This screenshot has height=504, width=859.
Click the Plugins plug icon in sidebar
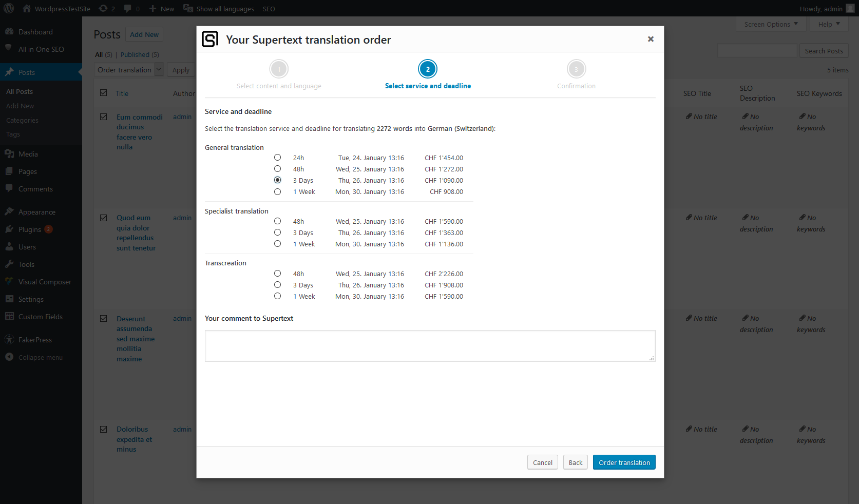[x=9, y=229]
